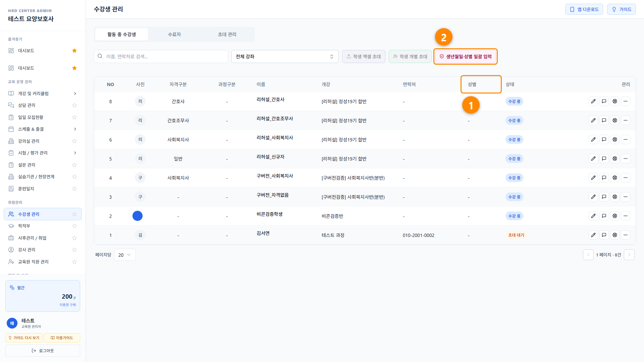Click 학생 엑셀 초대 button
Viewport: 644px width, 362px height.
tap(364, 56)
